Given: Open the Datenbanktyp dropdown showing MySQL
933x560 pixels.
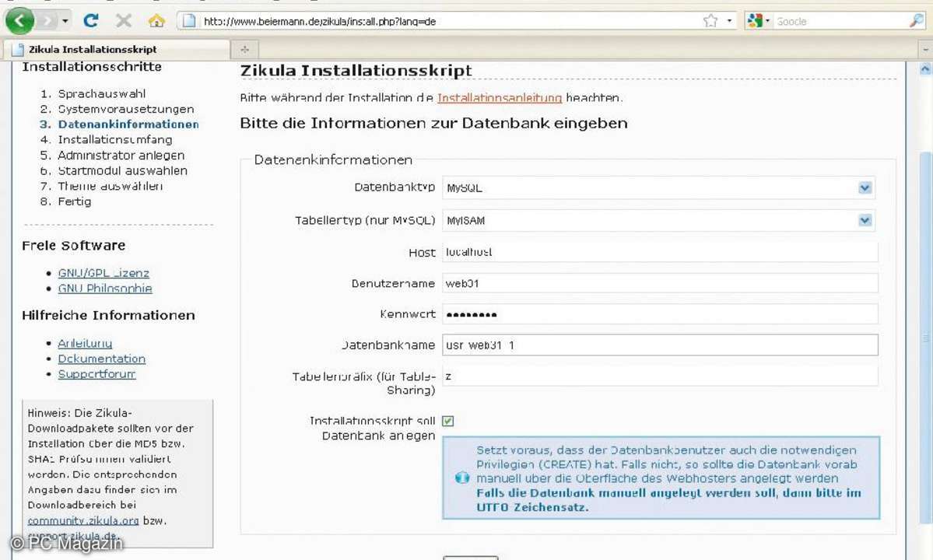Looking at the screenshot, I should tap(660, 188).
